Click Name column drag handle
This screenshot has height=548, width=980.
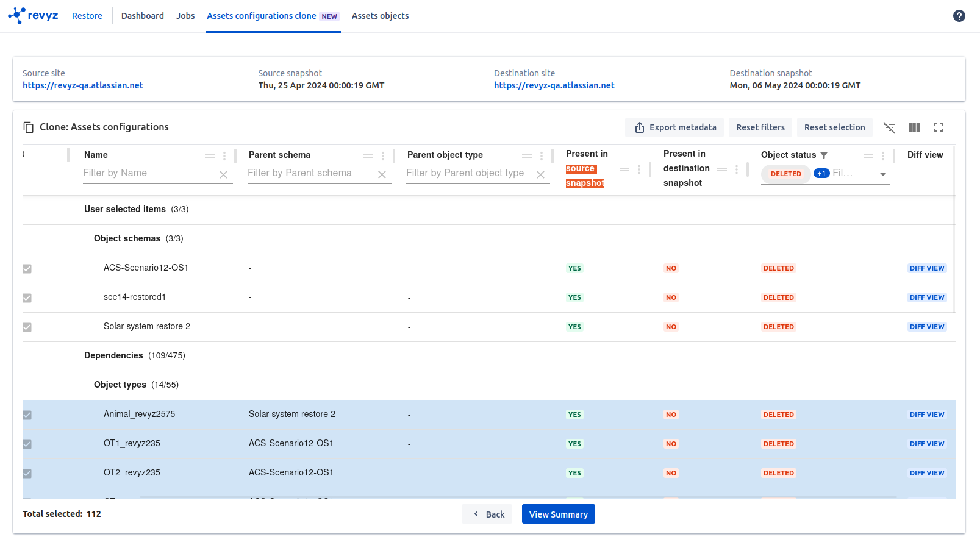point(210,156)
